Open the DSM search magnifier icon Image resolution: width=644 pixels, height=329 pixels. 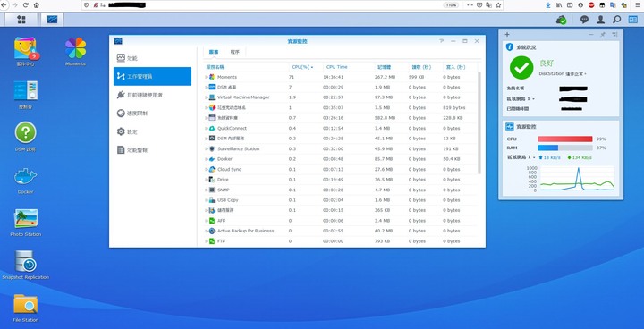[616, 20]
